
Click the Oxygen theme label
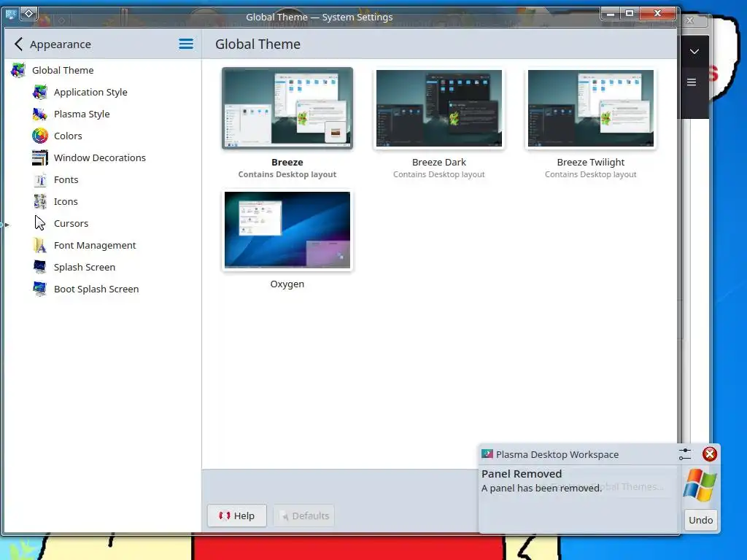click(x=287, y=284)
